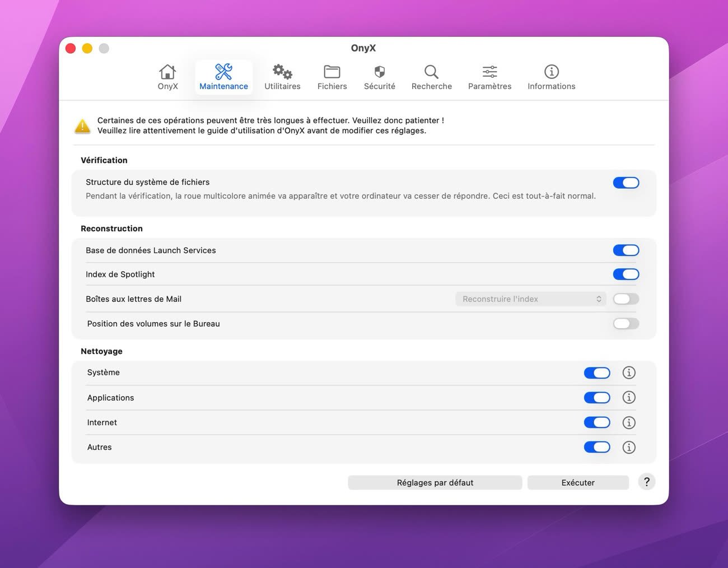Viewport: 728px width, 568px height.
Task: Toggle Système cleaning switch
Action: click(x=597, y=373)
